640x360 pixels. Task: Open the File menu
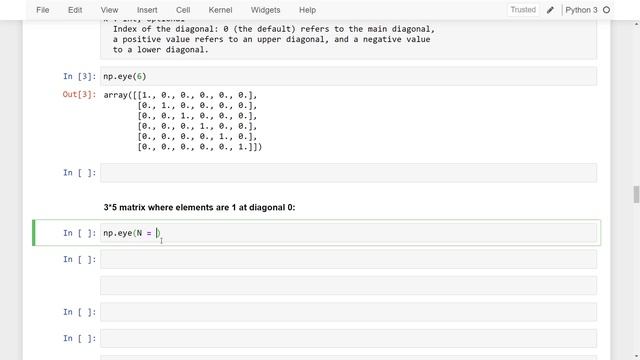pyautogui.click(x=42, y=10)
